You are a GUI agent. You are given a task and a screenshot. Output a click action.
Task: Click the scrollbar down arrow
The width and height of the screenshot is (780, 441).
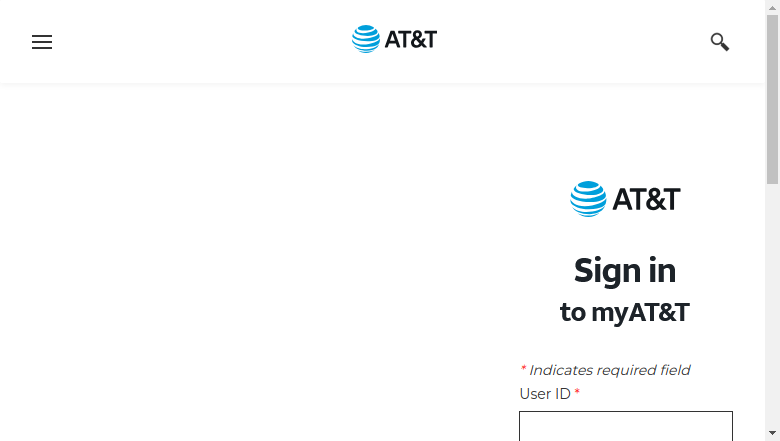click(773, 434)
